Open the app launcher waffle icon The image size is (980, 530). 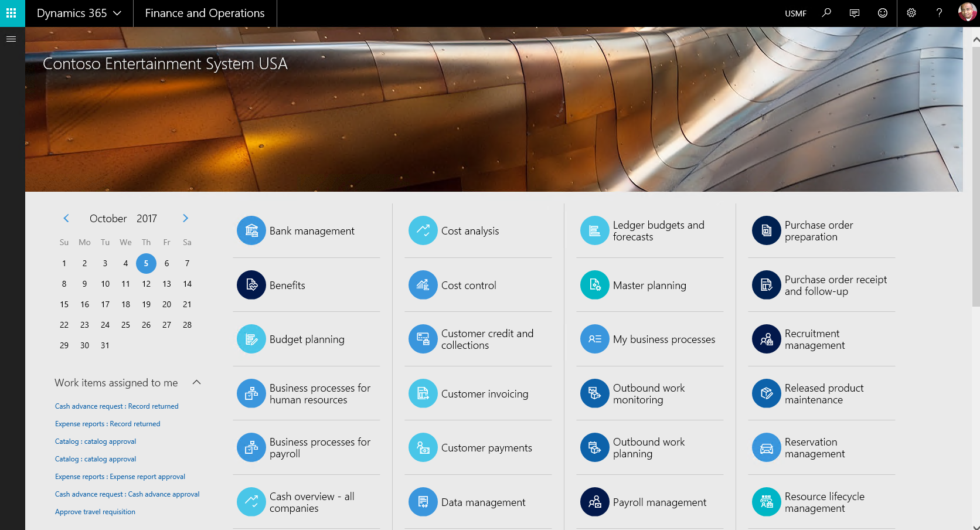[11, 13]
